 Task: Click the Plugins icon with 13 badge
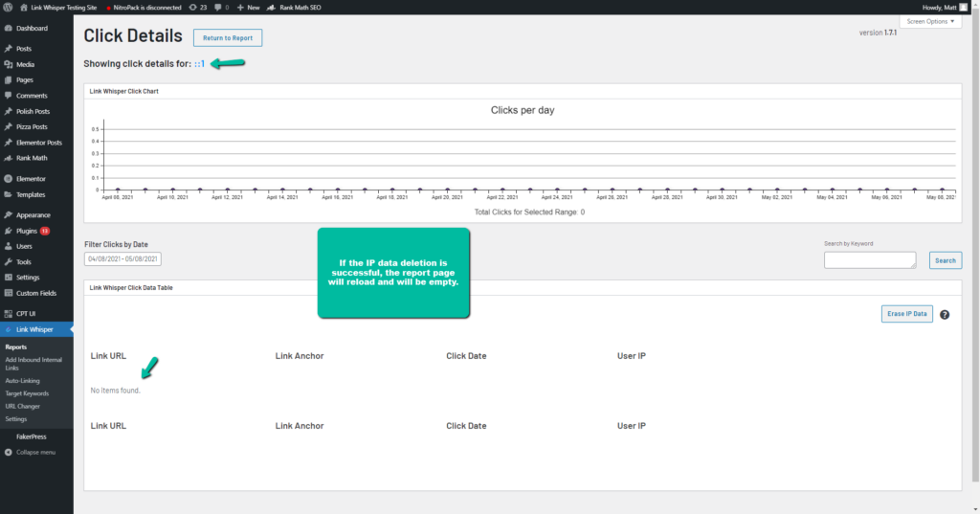tap(8, 231)
